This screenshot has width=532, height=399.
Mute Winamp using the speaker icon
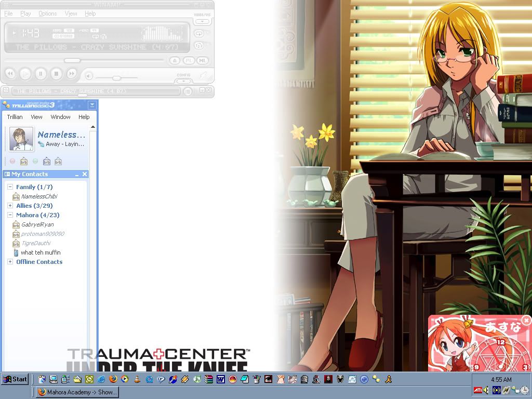click(x=89, y=76)
